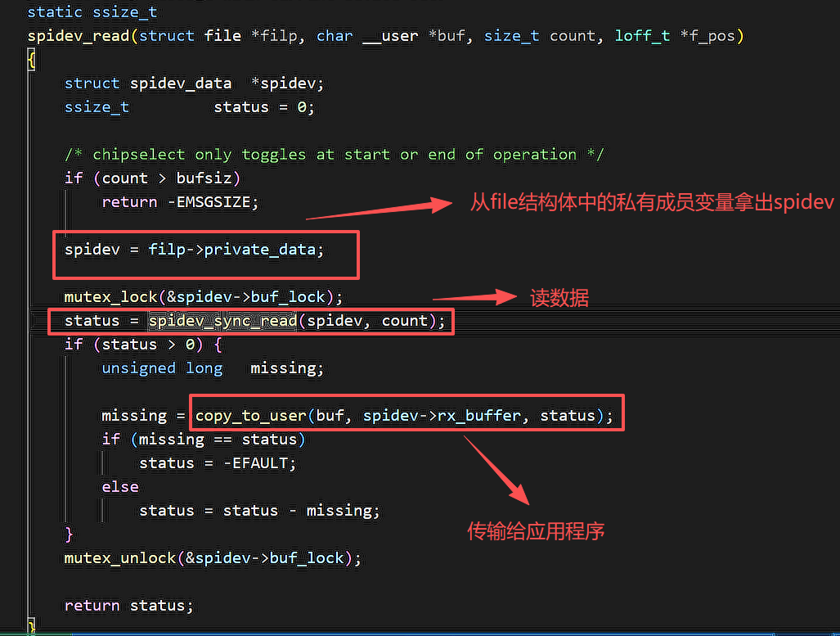The image size is (840, 636).
Task: Click the 'status = 0;' initialization
Action: pos(263,106)
